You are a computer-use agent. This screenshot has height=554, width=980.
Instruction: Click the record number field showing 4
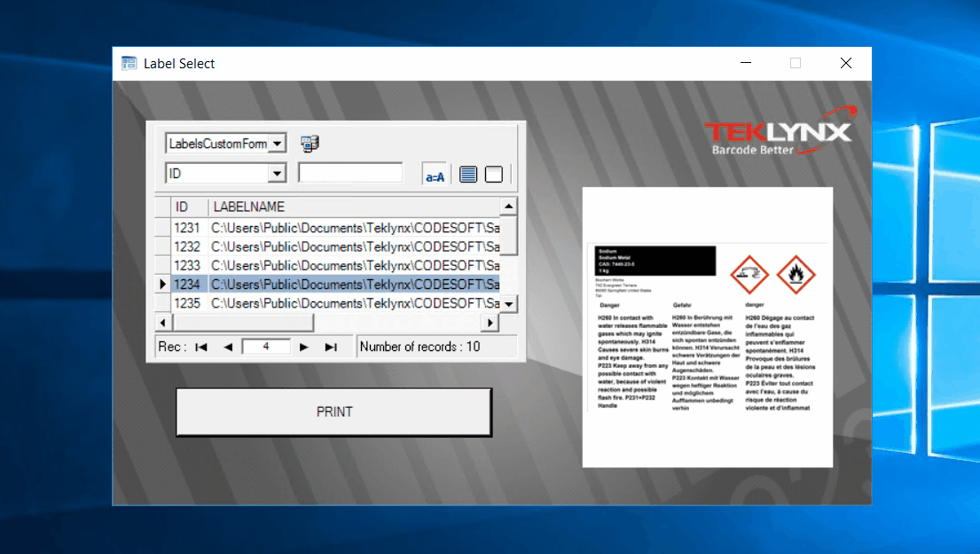266,347
